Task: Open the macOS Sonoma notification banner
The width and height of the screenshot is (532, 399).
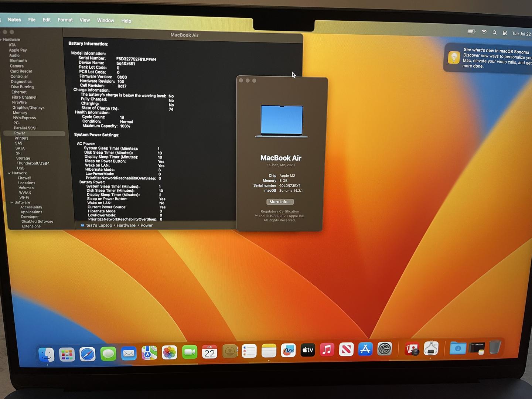Action: pos(488,58)
